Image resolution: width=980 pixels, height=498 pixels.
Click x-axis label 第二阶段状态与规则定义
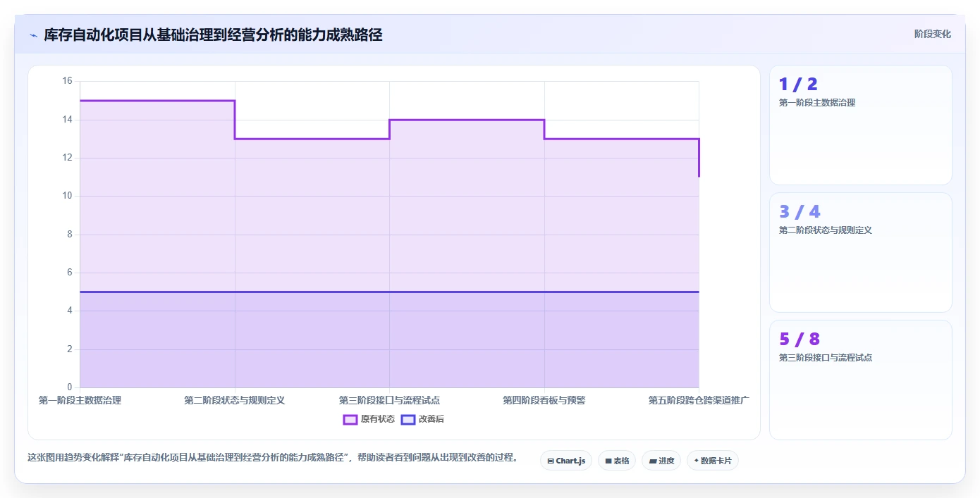pyautogui.click(x=235, y=400)
